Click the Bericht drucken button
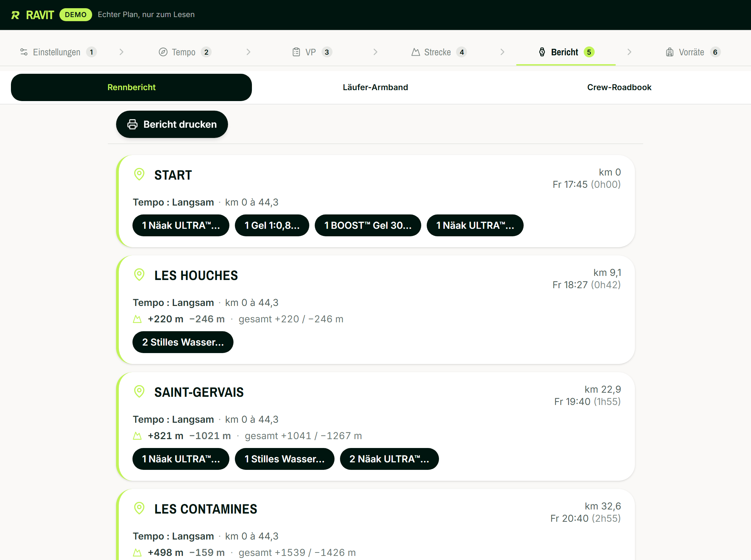This screenshot has width=751, height=560. [172, 124]
